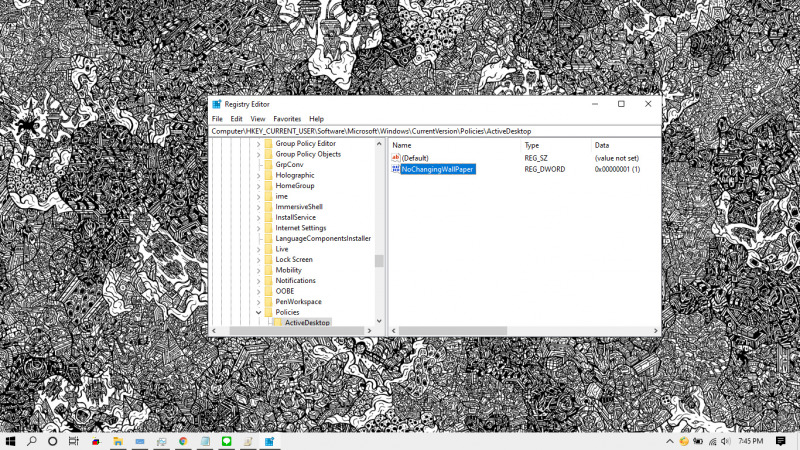The image size is (800, 450).
Task: Click the Registry Editor taskbar icon
Action: (x=269, y=441)
